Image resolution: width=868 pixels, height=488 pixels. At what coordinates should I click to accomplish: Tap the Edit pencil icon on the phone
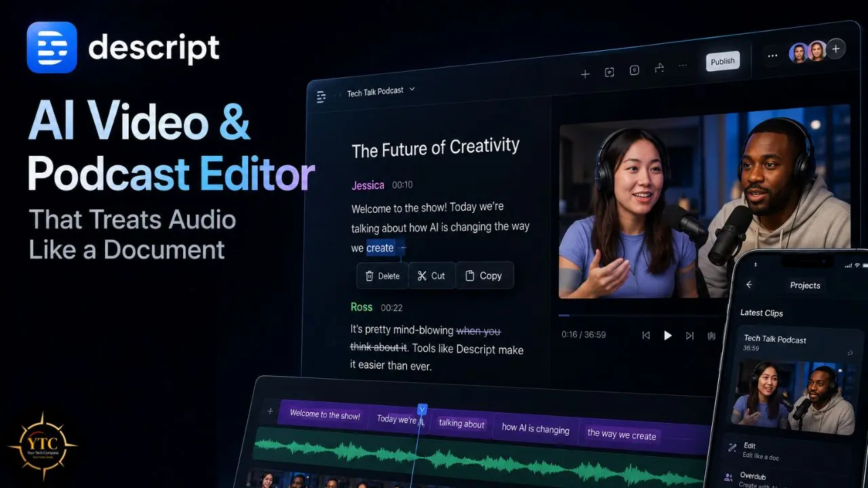[x=732, y=447]
